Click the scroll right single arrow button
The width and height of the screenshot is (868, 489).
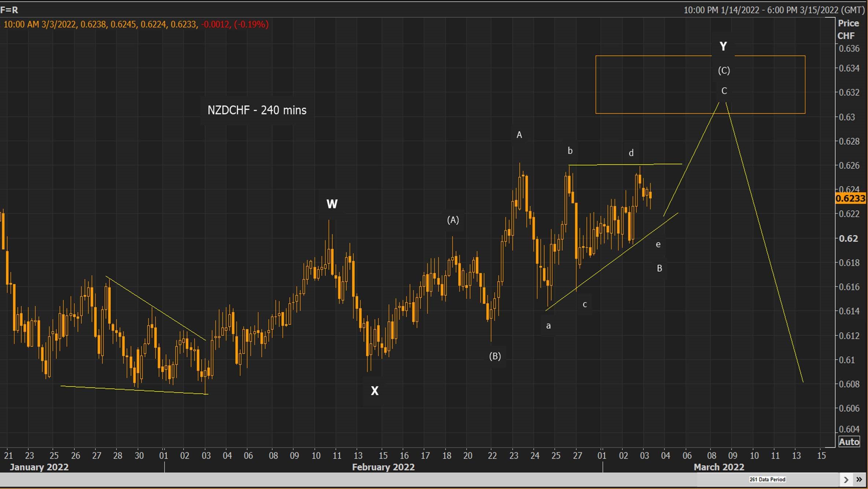pyautogui.click(x=846, y=479)
